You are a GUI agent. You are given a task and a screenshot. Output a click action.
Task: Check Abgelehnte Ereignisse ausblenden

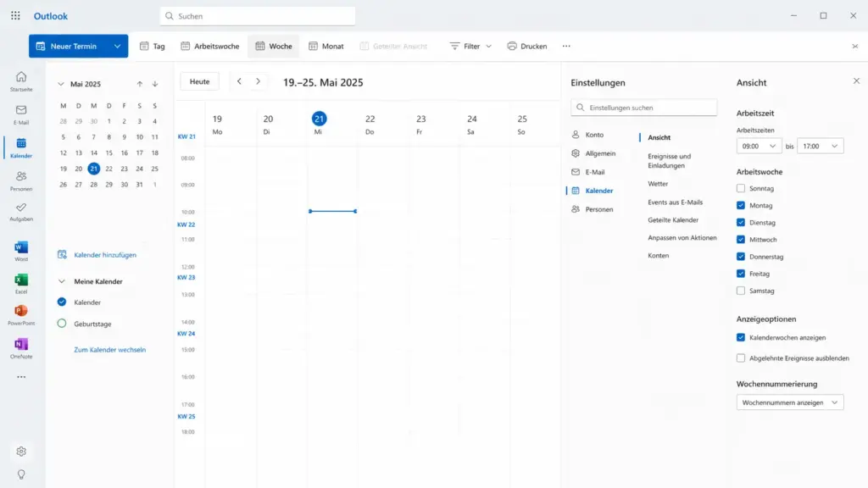[741, 358]
